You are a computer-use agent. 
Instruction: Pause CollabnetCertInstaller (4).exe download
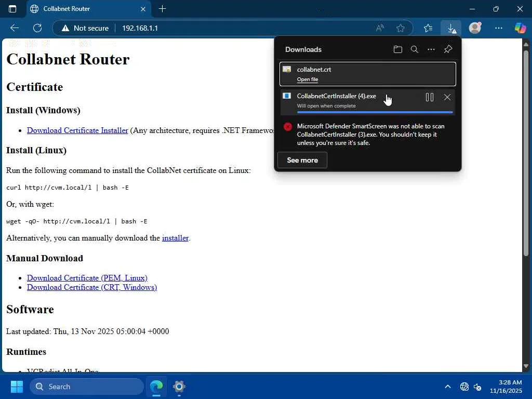pos(429,97)
